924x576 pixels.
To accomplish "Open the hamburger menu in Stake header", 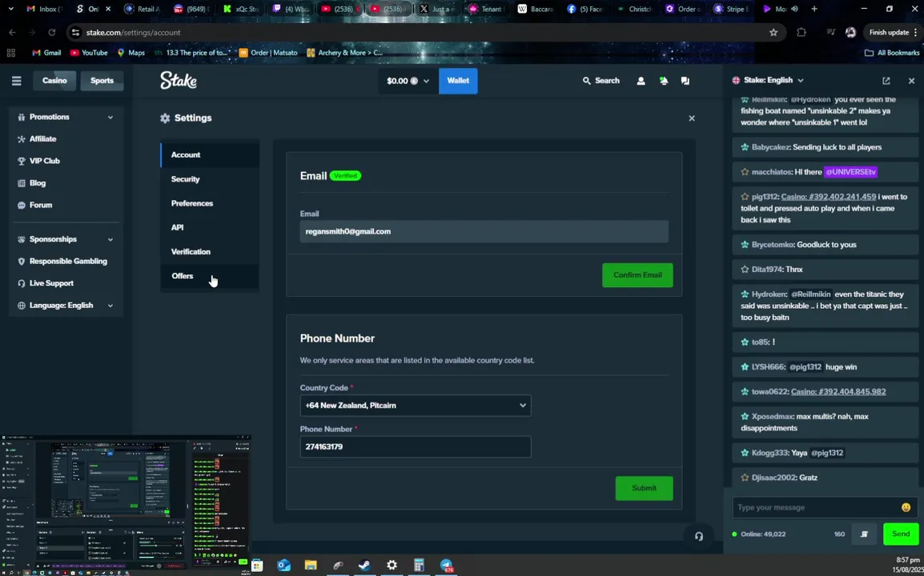I will click(17, 81).
